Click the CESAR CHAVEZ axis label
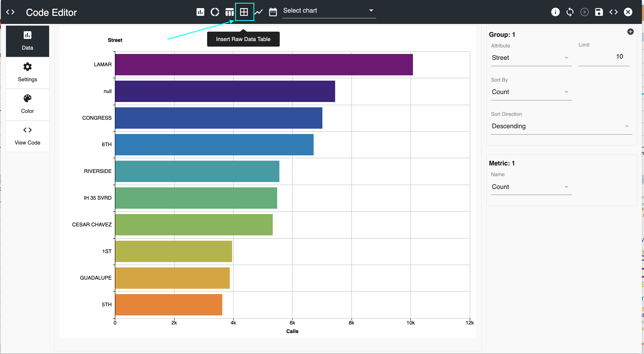This screenshot has height=354, width=644. tap(92, 225)
